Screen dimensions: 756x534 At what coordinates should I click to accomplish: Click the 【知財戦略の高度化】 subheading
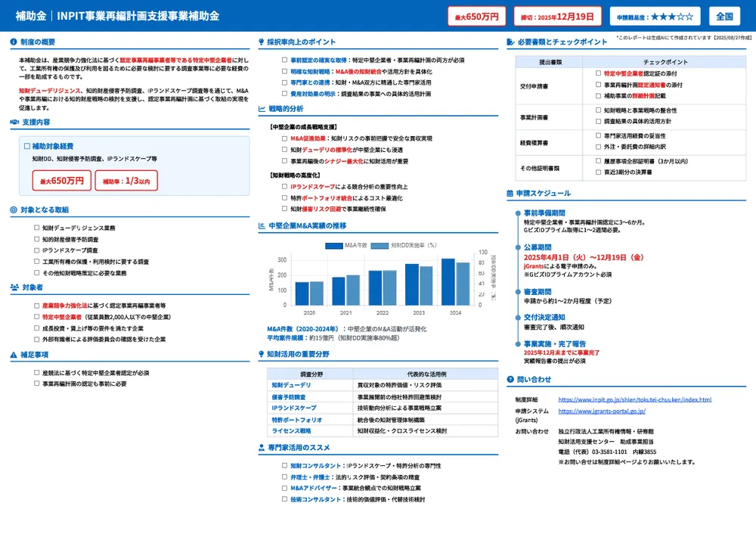tap(296, 175)
